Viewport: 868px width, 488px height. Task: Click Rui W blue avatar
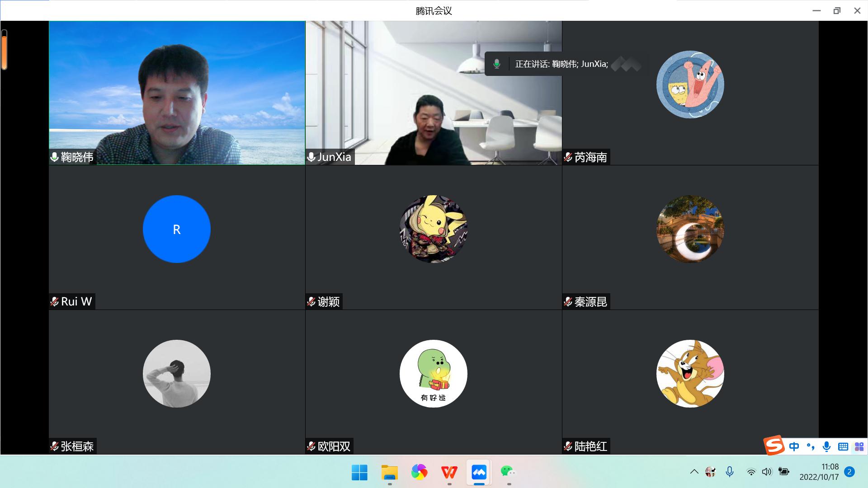177,229
